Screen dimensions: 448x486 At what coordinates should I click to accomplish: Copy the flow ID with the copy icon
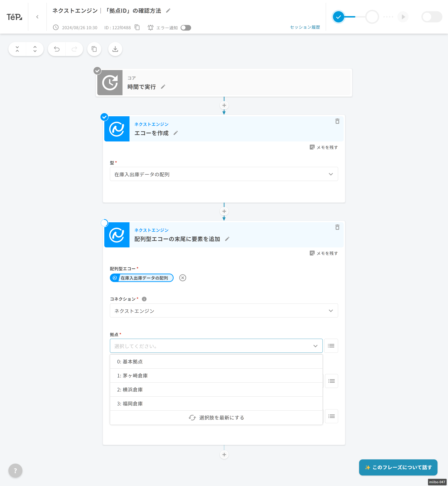point(137,27)
